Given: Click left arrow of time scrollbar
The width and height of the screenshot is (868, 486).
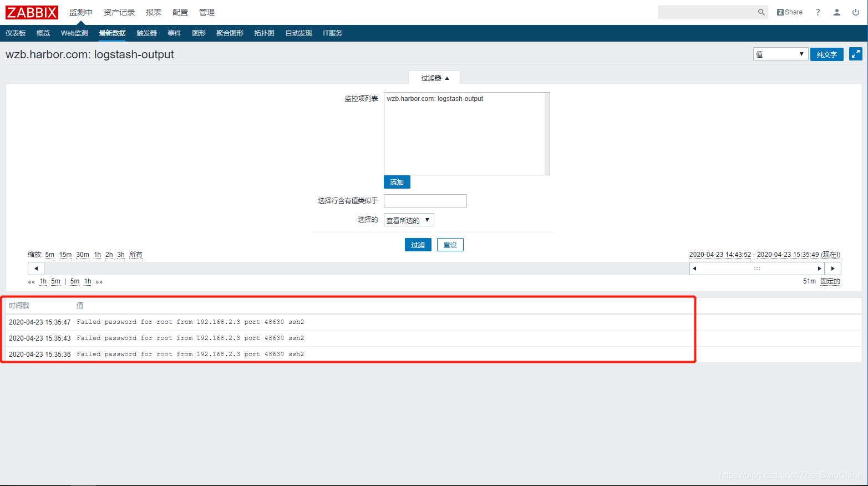Looking at the screenshot, I should (x=36, y=269).
